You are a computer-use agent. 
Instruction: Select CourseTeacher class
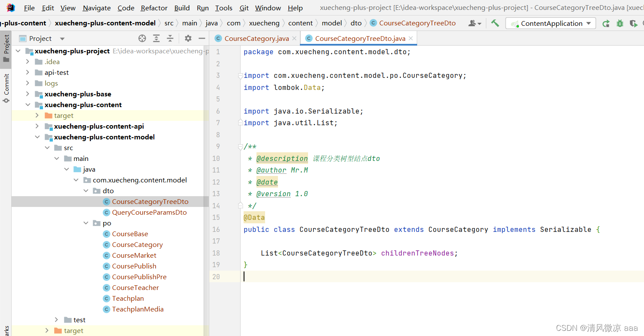[x=135, y=288]
